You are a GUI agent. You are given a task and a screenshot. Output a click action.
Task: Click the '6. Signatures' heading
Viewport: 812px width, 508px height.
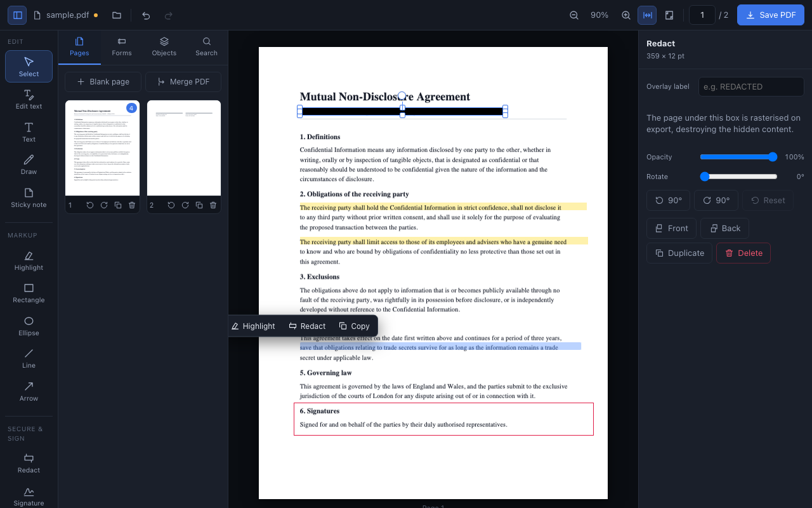(x=320, y=411)
